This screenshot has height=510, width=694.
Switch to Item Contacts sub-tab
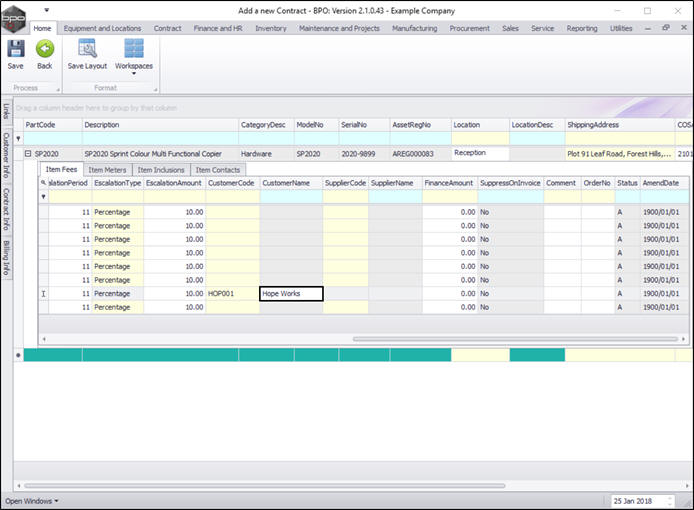point(218,170)
